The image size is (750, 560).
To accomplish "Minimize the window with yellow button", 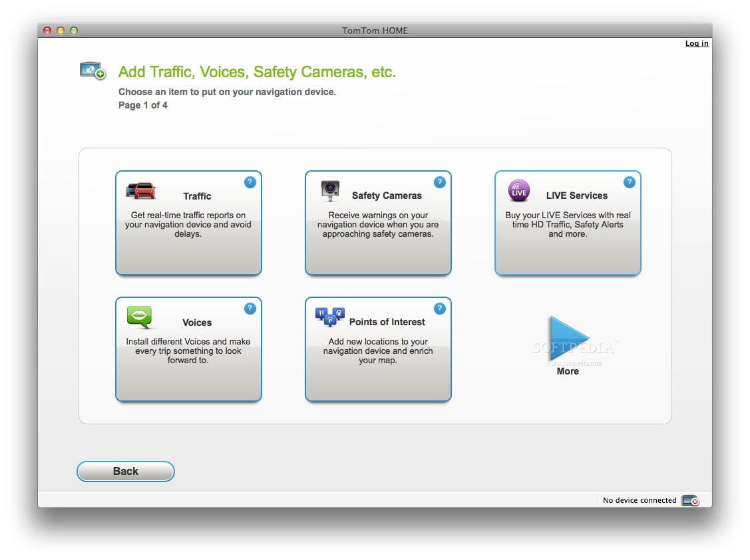I will point(61,31).
